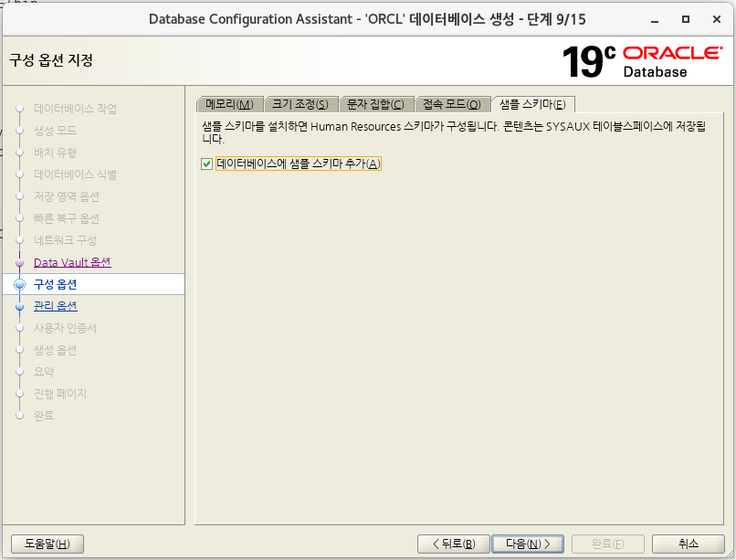The width and height of the screenshot is (736, 560).
Task: Click the 사용자 인증서 step label
Action: coord(65,328)
